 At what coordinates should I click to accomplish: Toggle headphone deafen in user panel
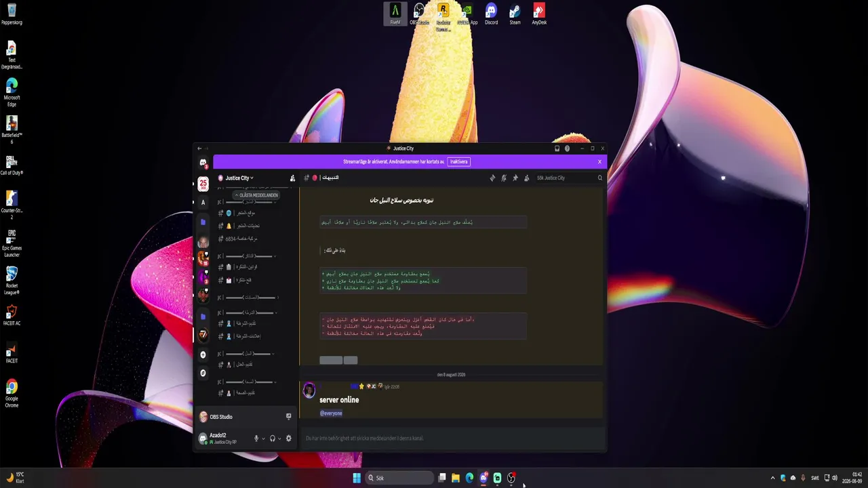[x=273, y=439]
